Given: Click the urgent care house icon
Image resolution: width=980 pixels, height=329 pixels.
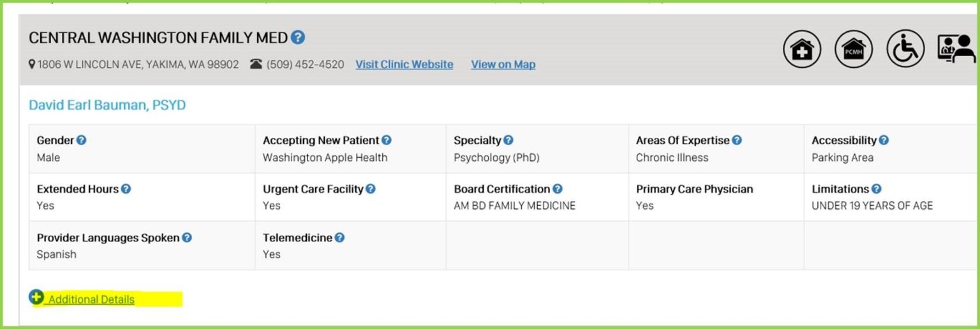Looking at the screenshot, I should pyautogui.click(x=802, y=49).
